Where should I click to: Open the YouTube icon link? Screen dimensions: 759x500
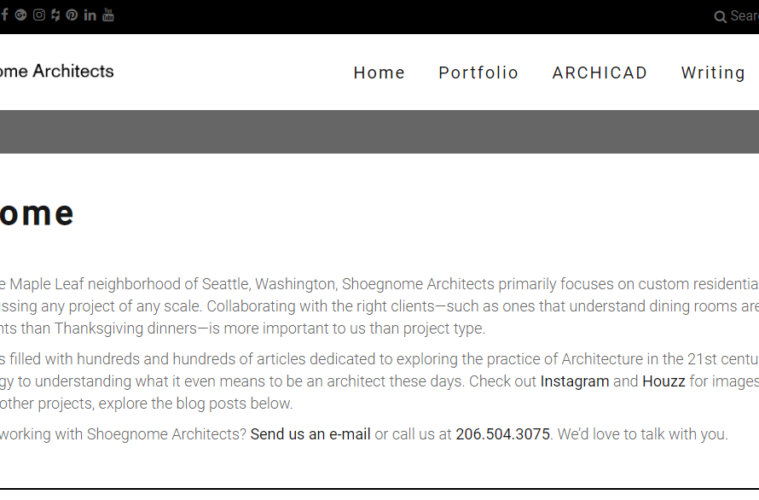[x=108, y=15]
